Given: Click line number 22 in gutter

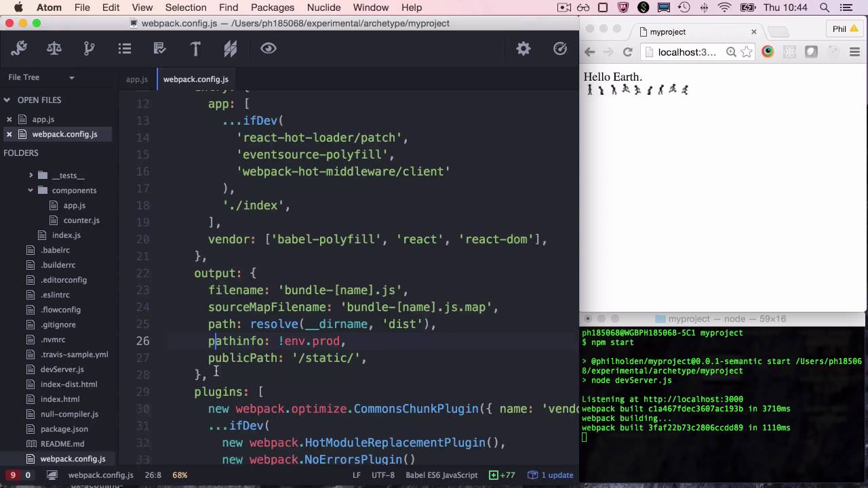Looking at the screenshot, I should 142,273.
